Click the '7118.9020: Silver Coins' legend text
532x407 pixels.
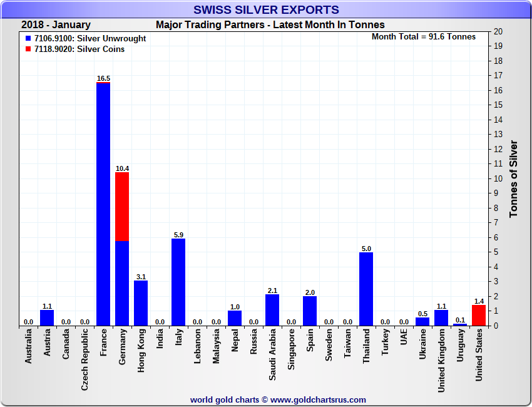pos(79,49)
